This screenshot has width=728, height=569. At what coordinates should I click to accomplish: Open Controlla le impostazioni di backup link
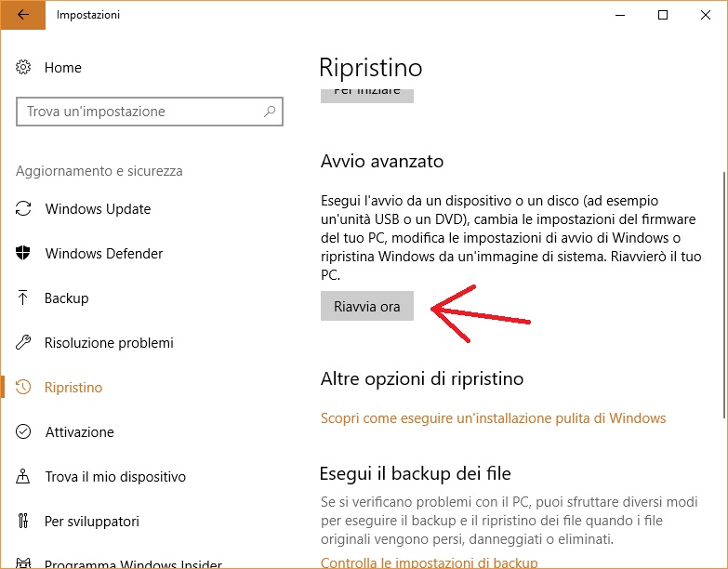(429, 562)
